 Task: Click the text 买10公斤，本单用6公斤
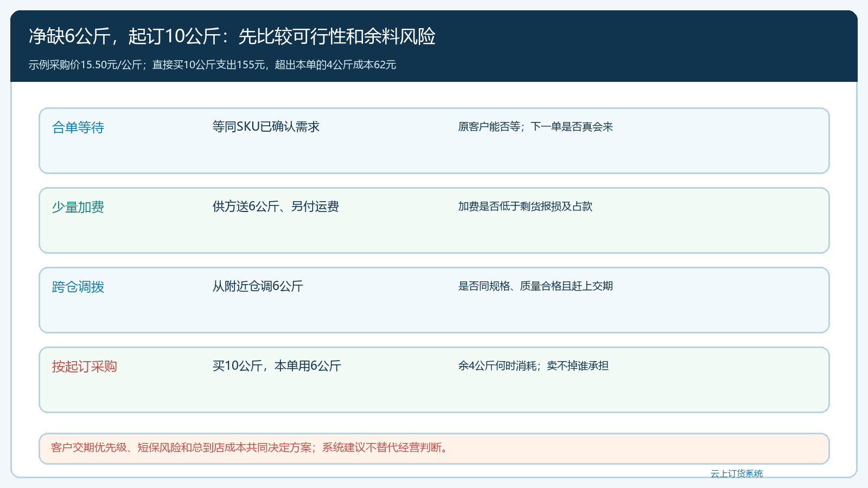click(x=277, y=365)
